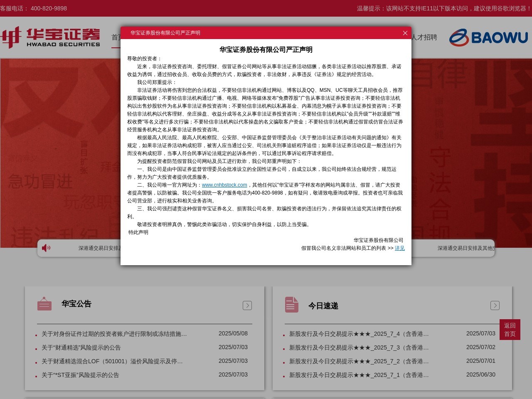
Task: Open the expired ID account restriction announcement
Action: point(113,333)
